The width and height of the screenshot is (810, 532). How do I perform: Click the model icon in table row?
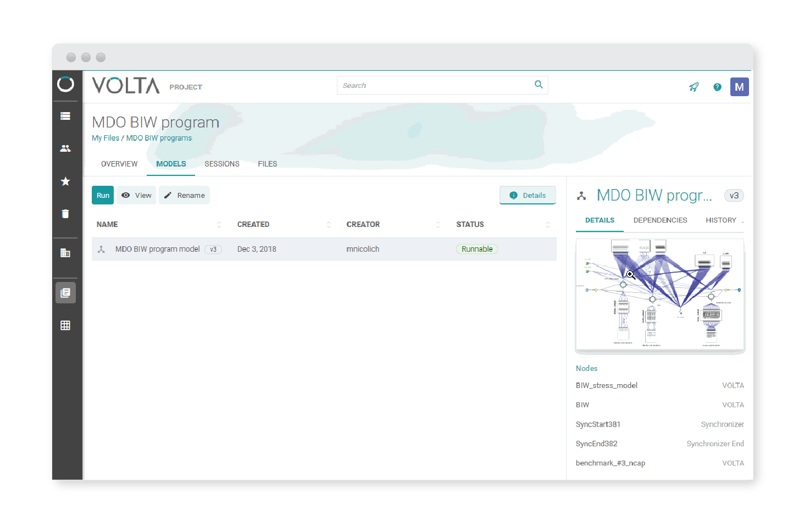coord(101,249)
